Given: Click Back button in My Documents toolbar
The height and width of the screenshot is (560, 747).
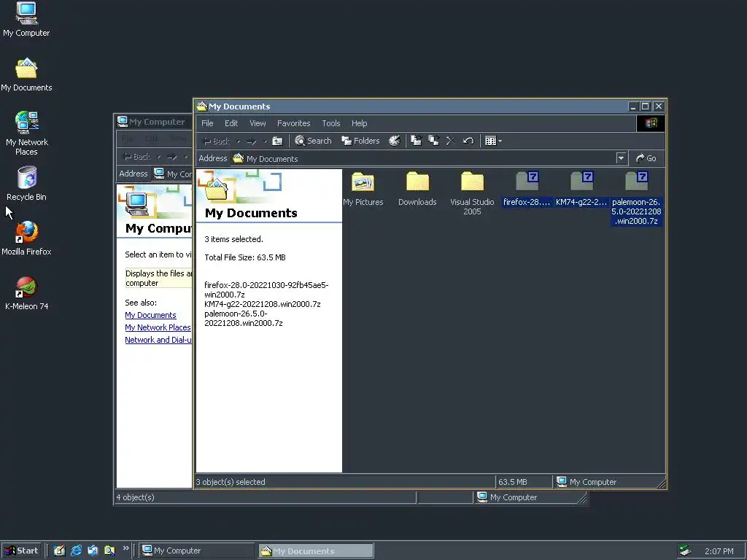Looking at the screenshot, I should point(217,141).
